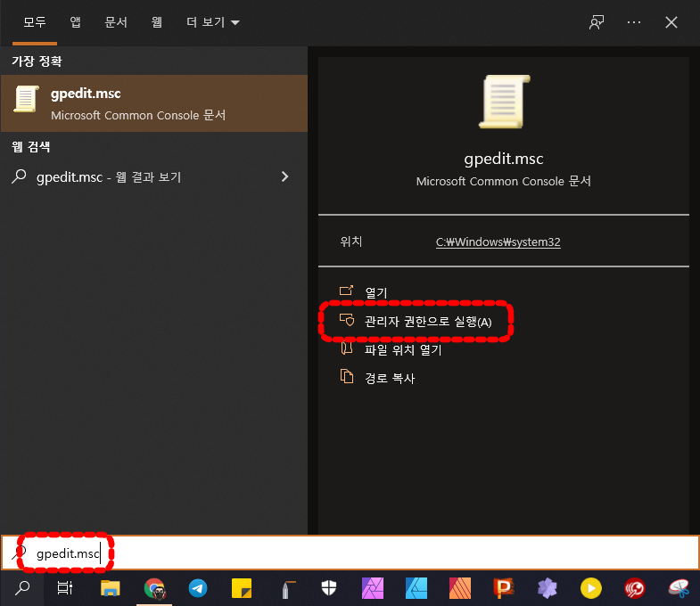The image size is (700, 606).
Task: Click the large gpedit.msc preview icon
Action: (x=504, y=102)
